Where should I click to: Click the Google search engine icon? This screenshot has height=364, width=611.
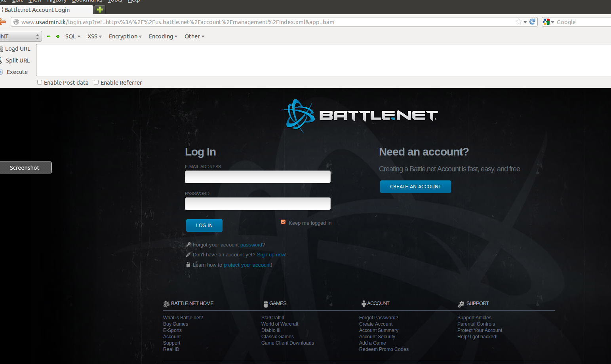coord(547,22)
